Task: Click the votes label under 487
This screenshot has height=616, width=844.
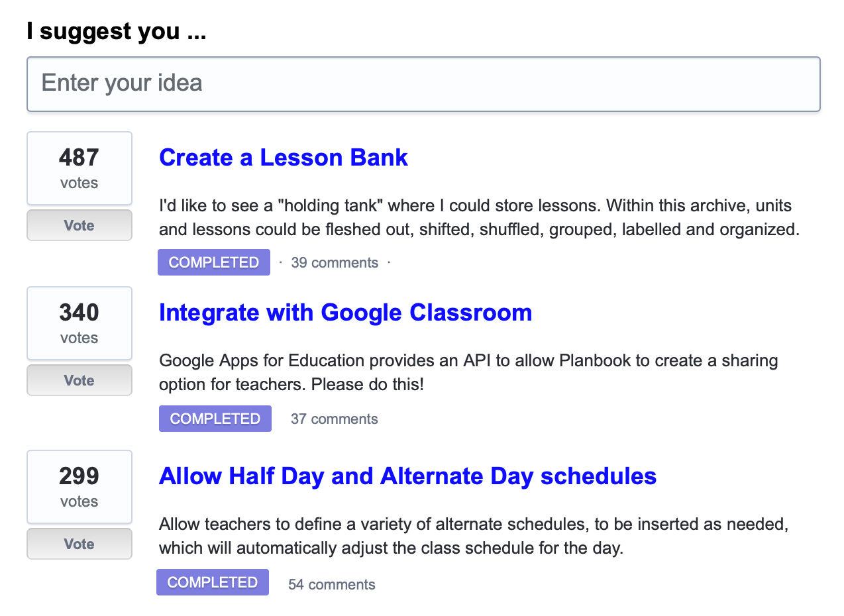Action: pos(79,183)
